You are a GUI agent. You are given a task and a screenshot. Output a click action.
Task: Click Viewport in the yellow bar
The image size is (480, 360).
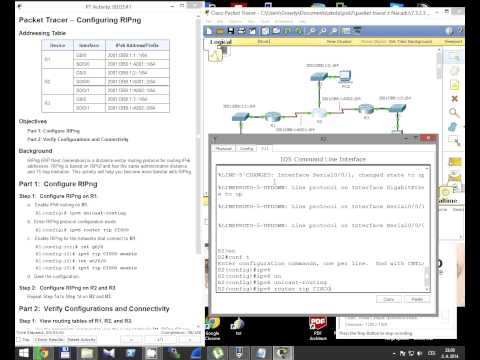coord(453,42)
